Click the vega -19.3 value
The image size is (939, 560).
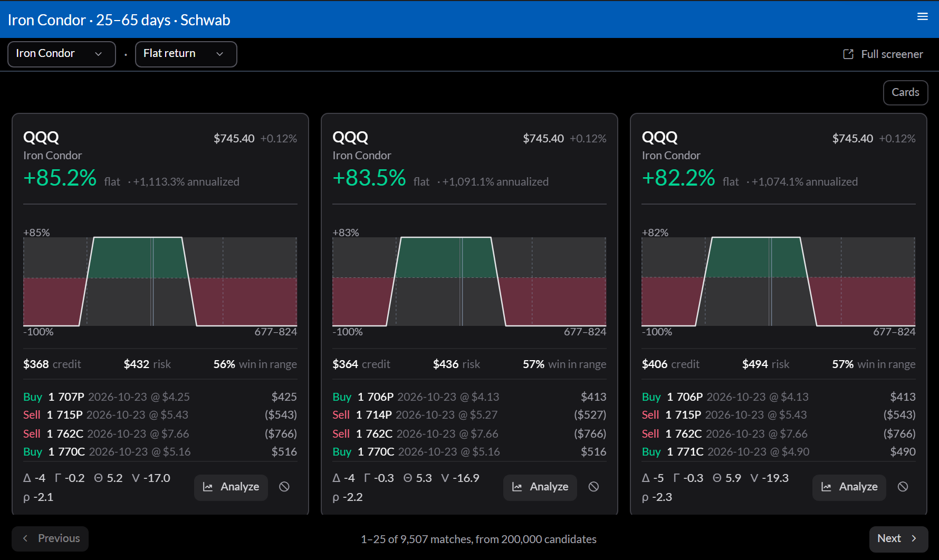769,478
